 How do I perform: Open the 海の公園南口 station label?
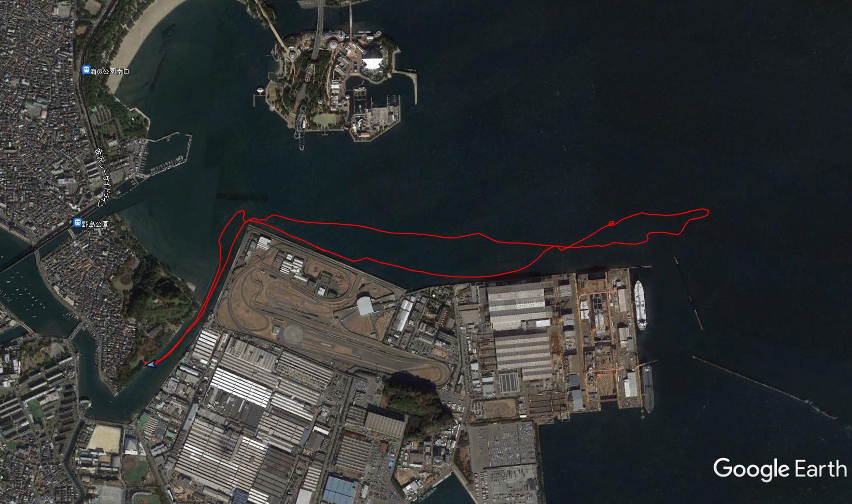pos(109,70)
